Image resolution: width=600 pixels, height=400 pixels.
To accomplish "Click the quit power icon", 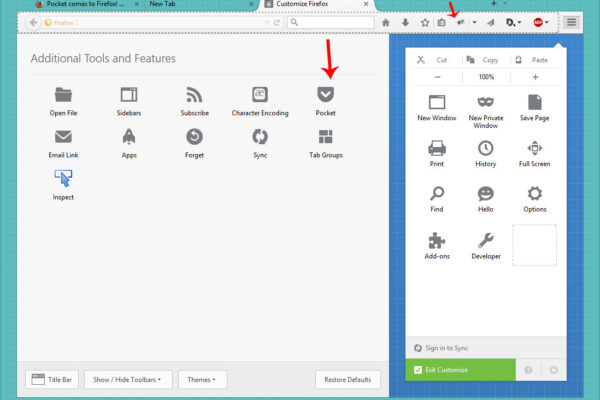I will tap(553, 370).
